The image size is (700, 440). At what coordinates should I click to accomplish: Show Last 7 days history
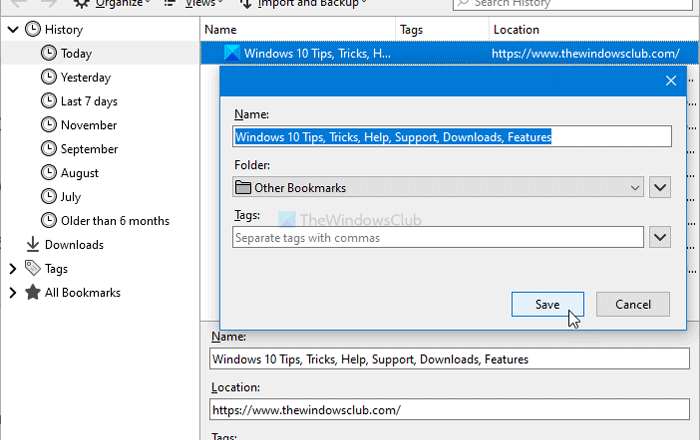coord(89,101)
